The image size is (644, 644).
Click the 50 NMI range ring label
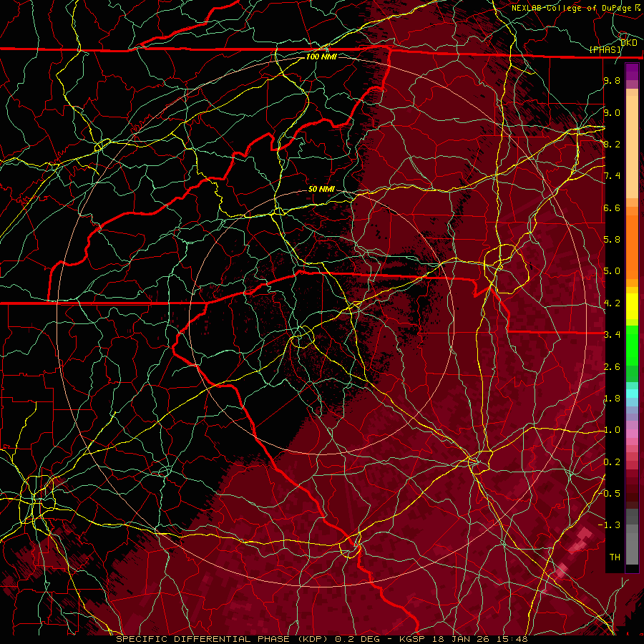[321, 189]
